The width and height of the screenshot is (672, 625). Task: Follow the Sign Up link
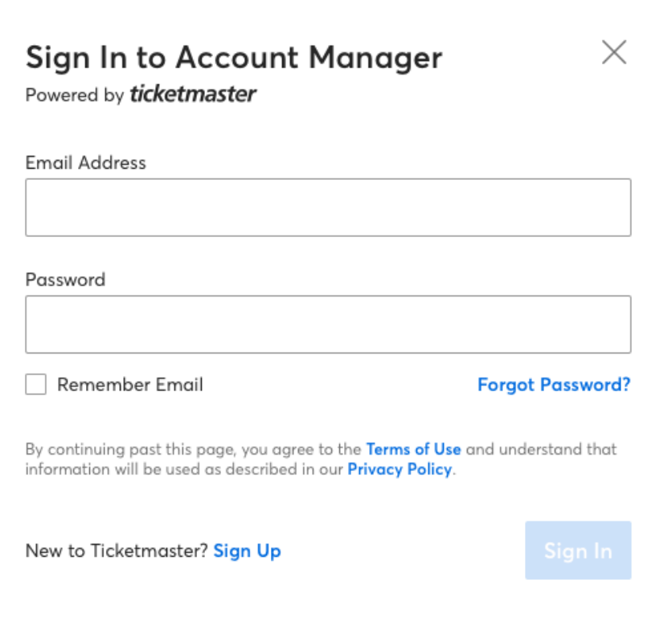[248, 551]
